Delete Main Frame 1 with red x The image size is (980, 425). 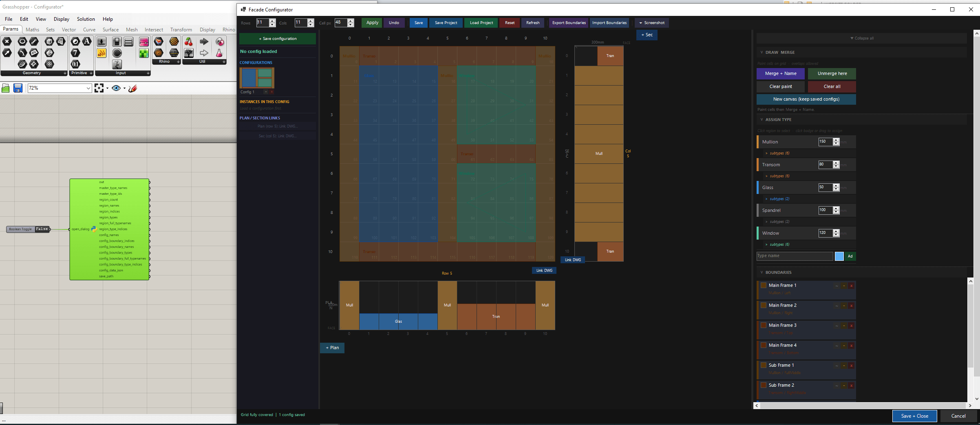point(851,286)
